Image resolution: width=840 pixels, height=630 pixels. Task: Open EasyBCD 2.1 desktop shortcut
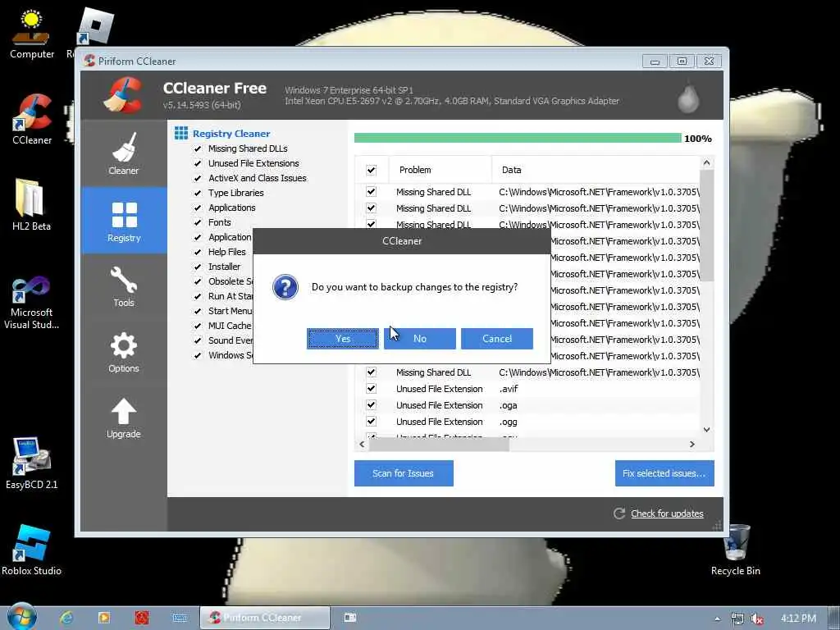click(x=31, y=463)
